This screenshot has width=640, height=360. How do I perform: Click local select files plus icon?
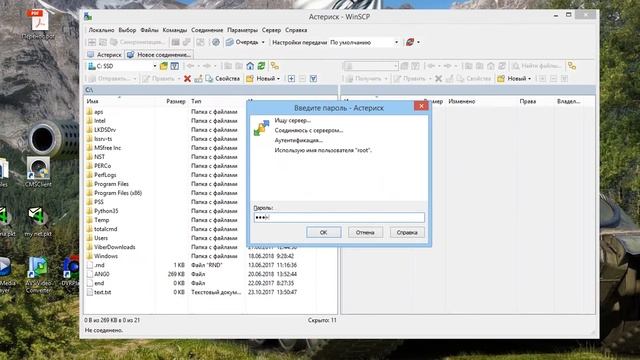pyautogui.click(x=291, y=79)
